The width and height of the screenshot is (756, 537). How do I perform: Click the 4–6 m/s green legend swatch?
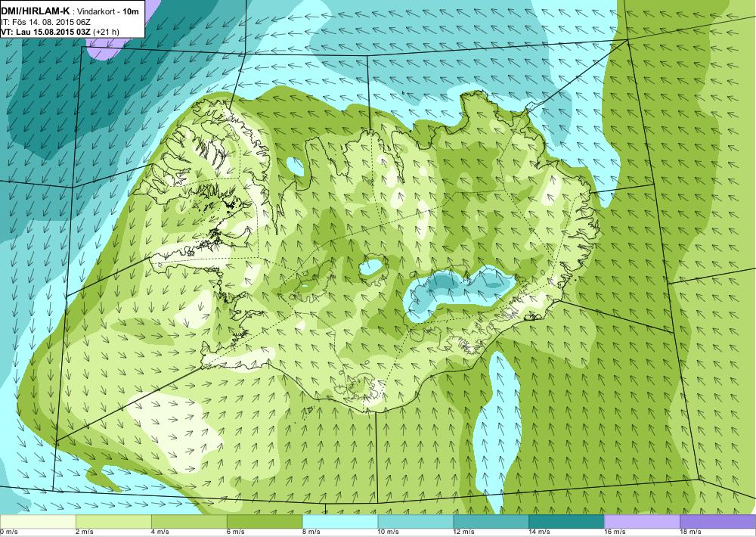click(189, 522)
